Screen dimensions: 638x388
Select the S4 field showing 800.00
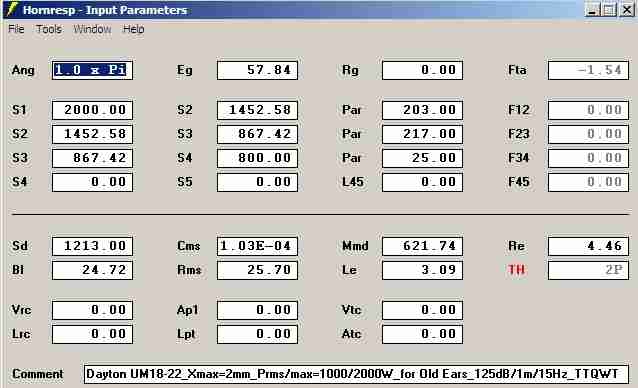(x=257, y=158)
